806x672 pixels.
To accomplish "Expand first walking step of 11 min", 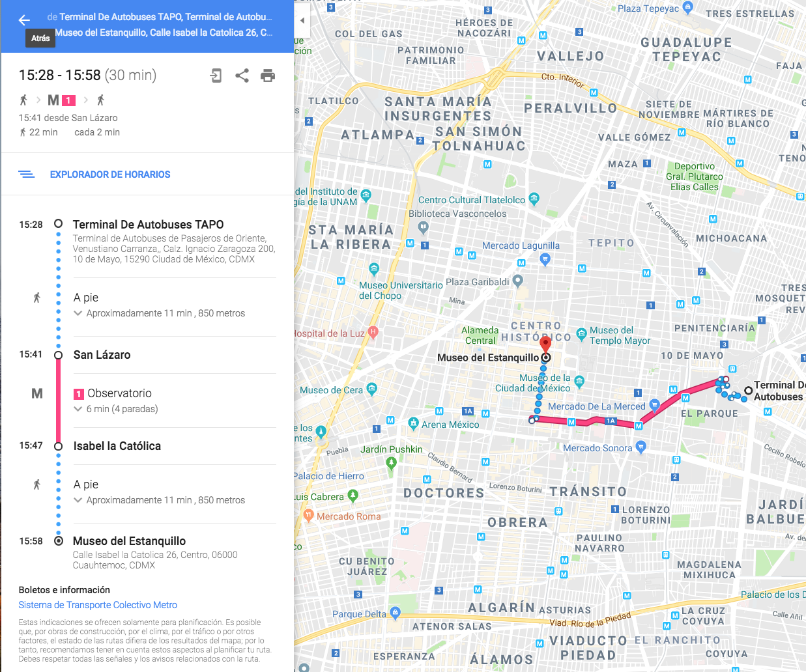I will pyautogui.click(x=160, y=313).
